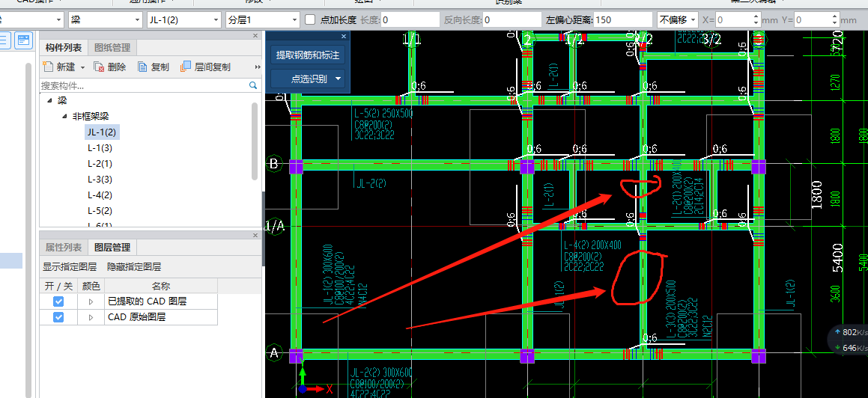Click the 已提取的 CAD 图层 row name
Image resolution: width=868 pixels, height=398 pixels.
pos(147,301)
